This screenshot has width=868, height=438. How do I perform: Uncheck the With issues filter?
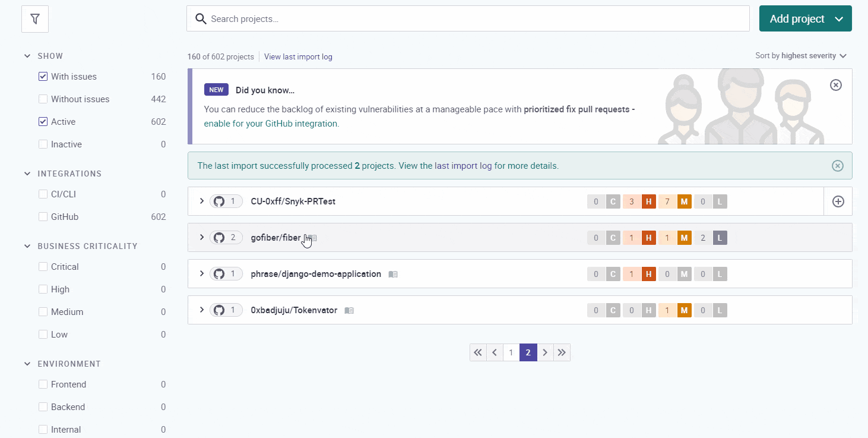[43, 77]
